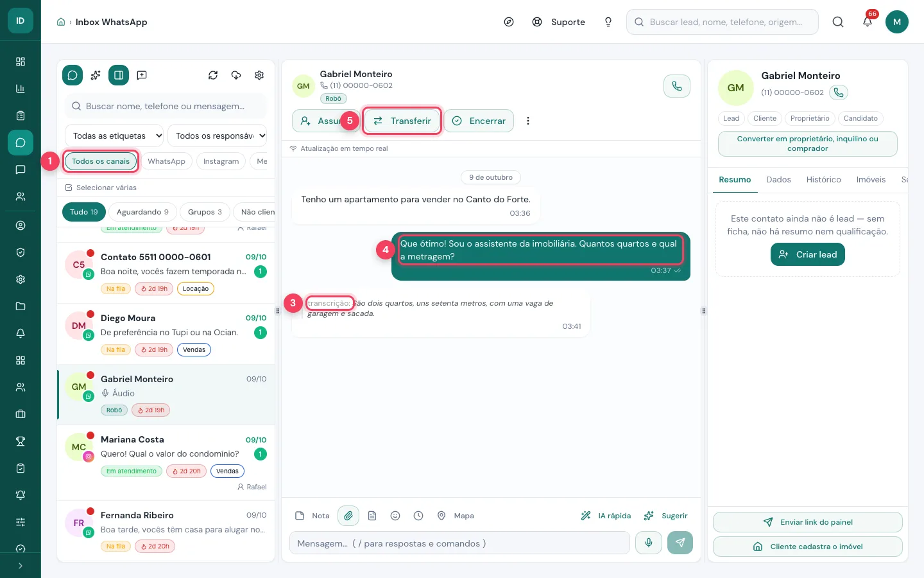
Task: Click the Encerrar button
Action: tap(479, 121)
